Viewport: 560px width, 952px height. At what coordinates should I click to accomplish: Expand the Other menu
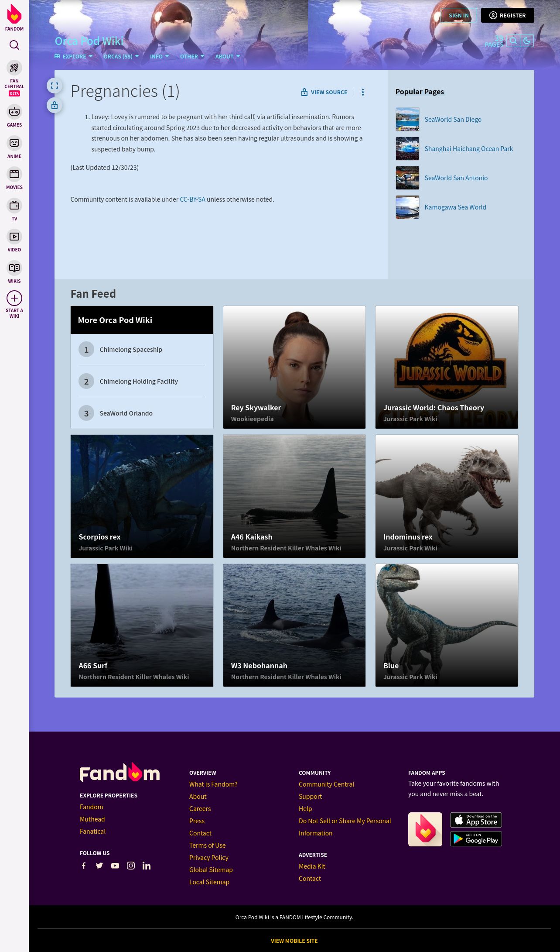pyautogui.click(x=192, y=56)
